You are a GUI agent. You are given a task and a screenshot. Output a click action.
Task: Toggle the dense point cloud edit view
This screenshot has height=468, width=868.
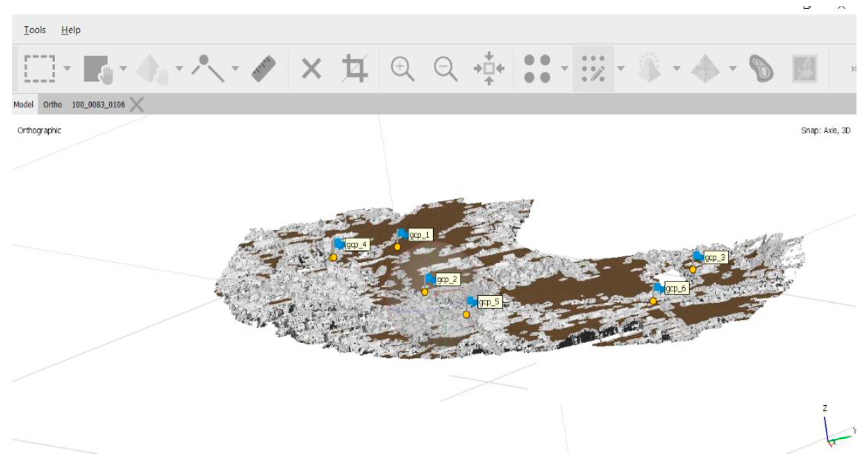pos(593,69)
